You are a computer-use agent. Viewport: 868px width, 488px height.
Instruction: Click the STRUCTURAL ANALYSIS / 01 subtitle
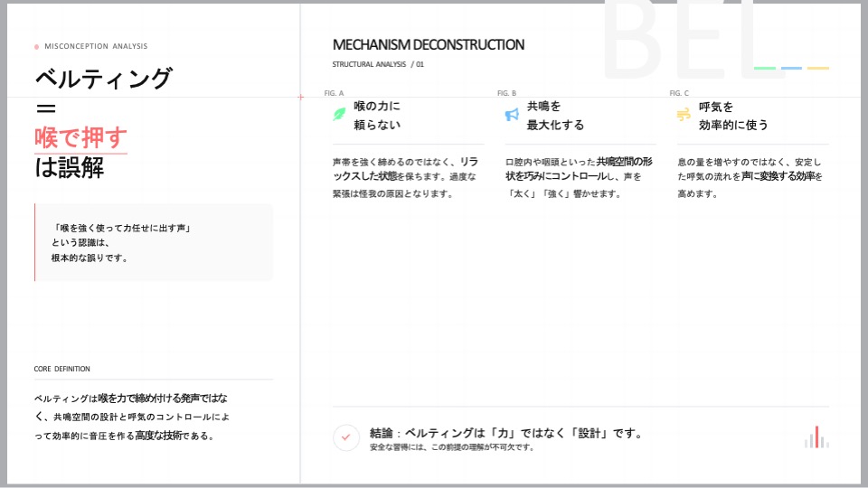[x=378, y=65]
